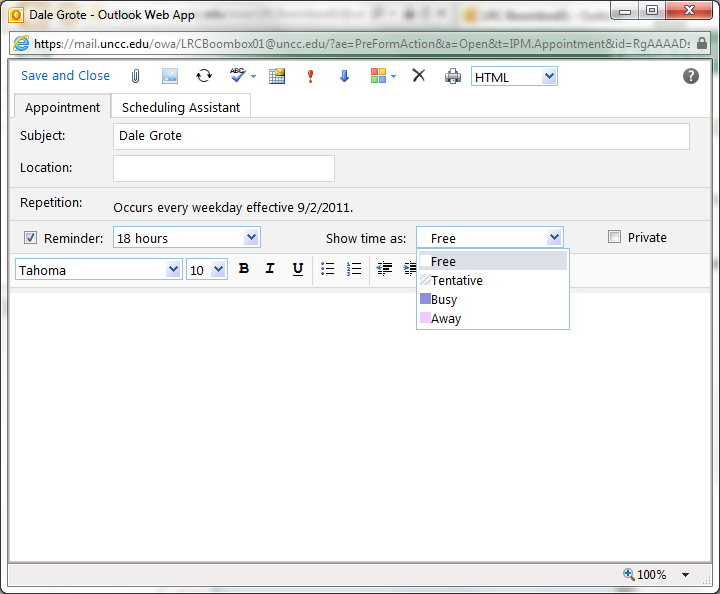The image size is (720, 594).
Task: Uncheck the Reminder checkbox
Action: (30, 238)
